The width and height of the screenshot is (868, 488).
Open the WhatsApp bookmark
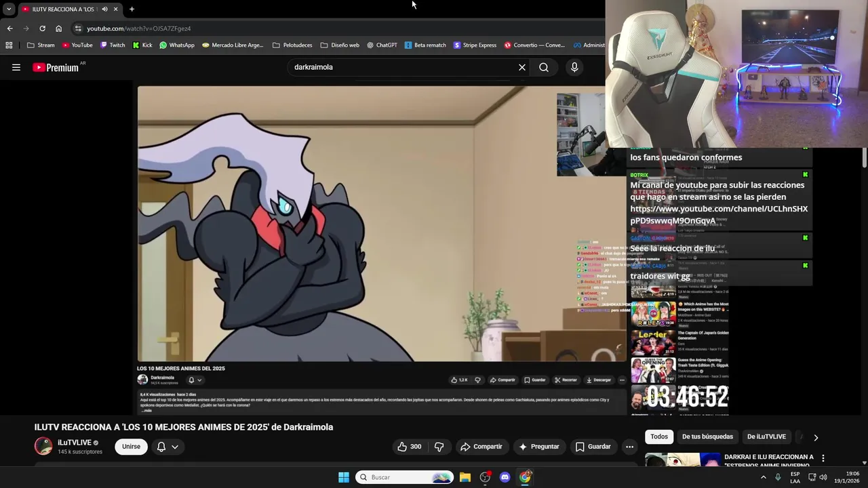pos(177,45)
